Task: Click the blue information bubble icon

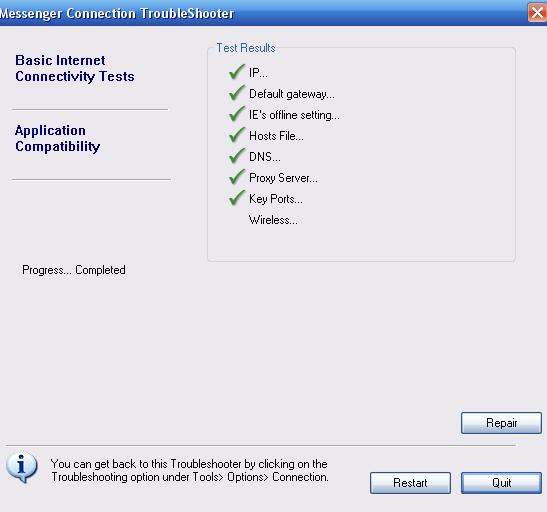Action: click(22, 468)
